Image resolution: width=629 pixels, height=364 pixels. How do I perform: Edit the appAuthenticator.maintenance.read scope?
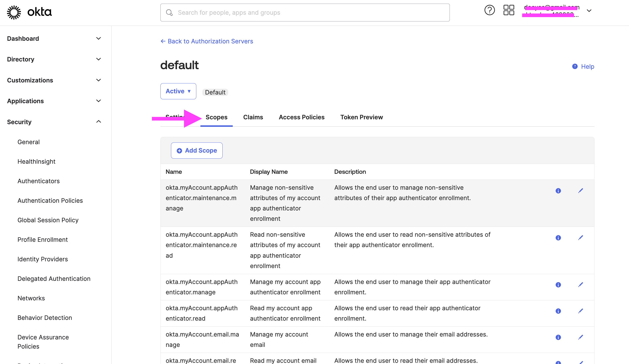581,237
